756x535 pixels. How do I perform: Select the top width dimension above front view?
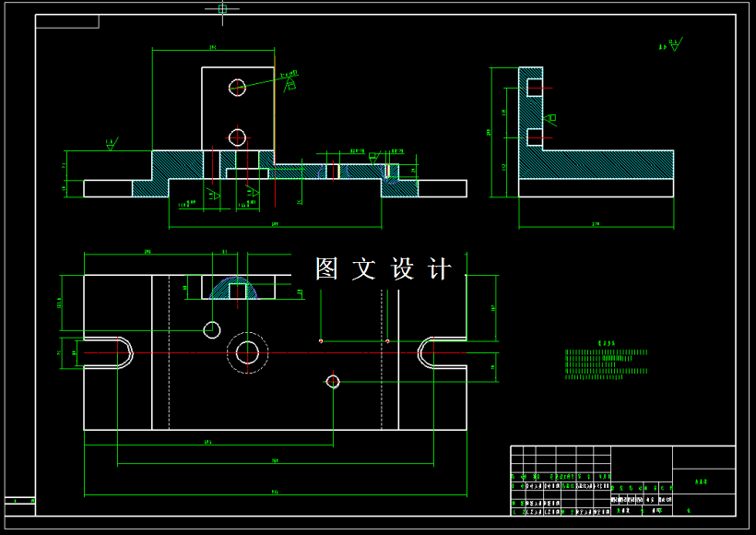(x=213, y=49)
